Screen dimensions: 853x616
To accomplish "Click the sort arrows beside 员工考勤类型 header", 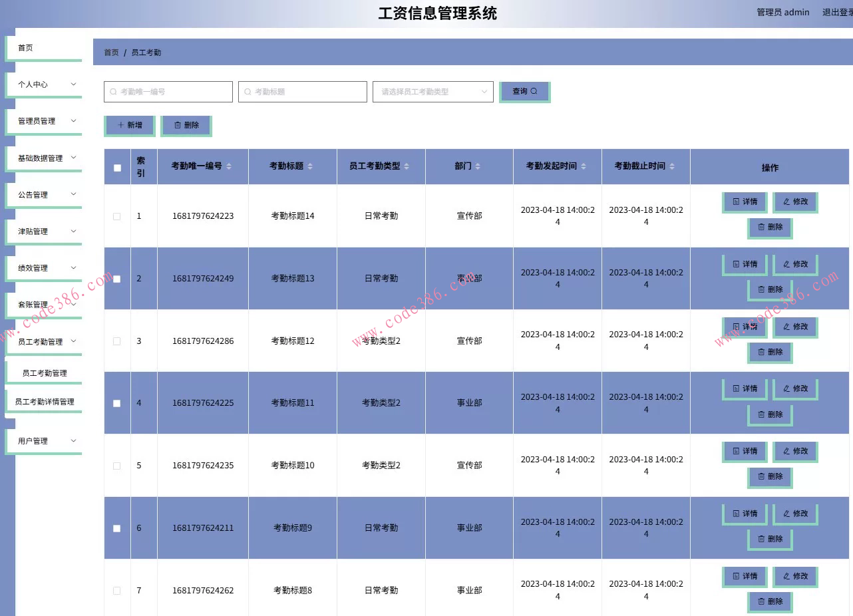I will click(407, 166).
